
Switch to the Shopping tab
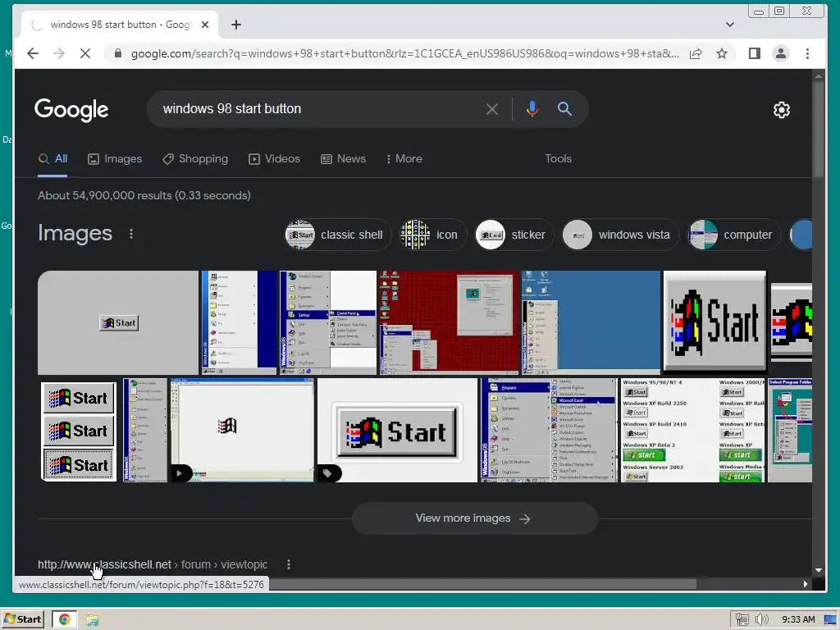[195, 158]
